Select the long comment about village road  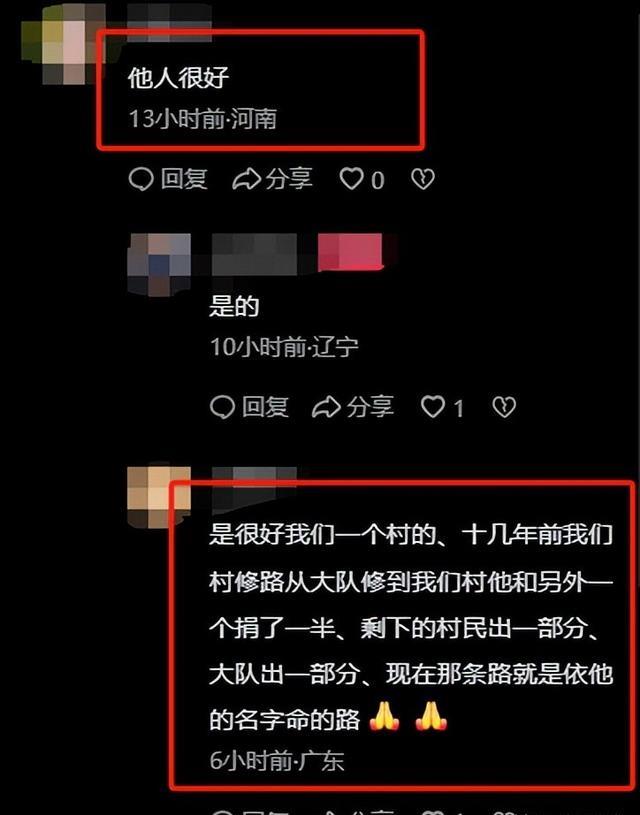(x=411, y=628)
